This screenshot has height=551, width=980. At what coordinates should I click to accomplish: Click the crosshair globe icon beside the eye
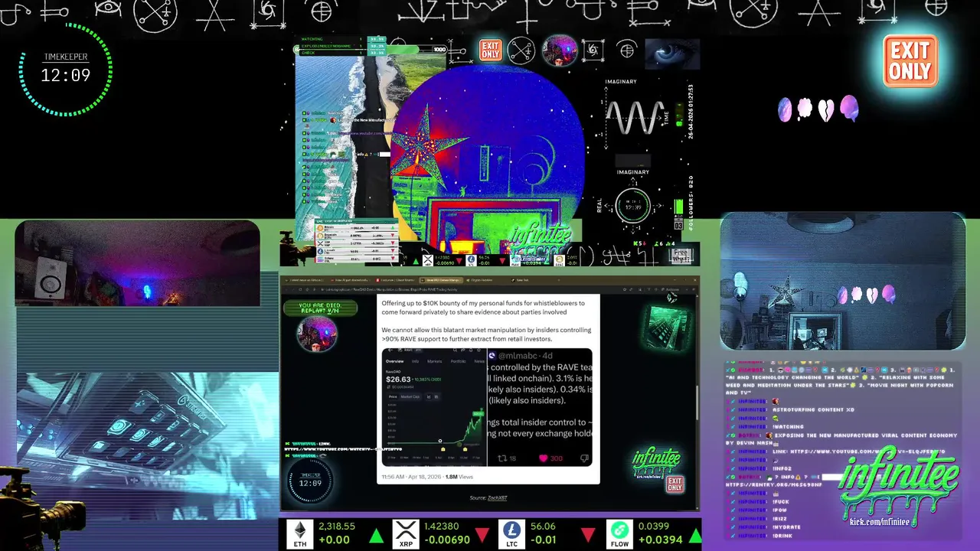click(x=627, y=51)
